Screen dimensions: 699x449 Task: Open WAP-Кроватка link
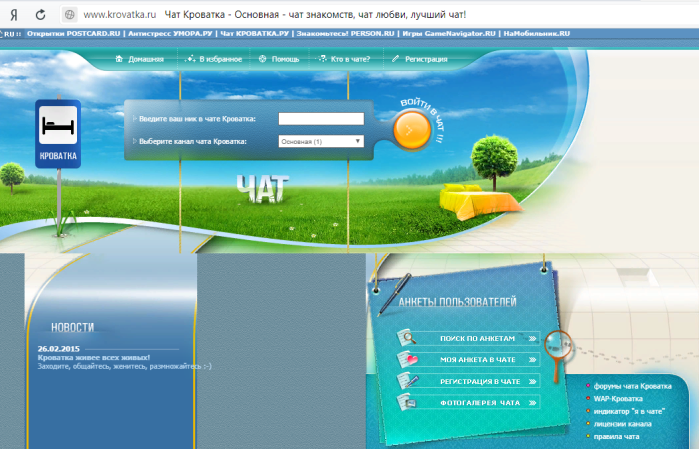click(x=618, y=399)
